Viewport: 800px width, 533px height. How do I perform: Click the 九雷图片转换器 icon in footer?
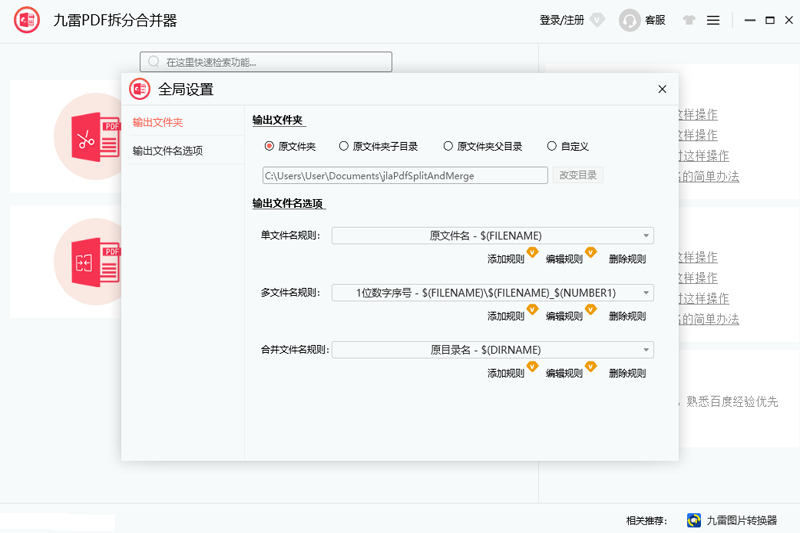(694, 520)
